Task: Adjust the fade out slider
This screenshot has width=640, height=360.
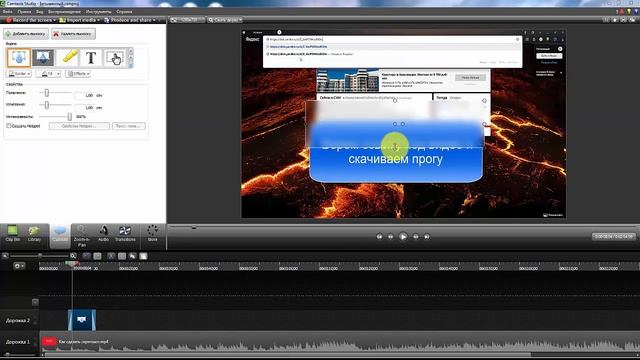Action: coord(47,105)
